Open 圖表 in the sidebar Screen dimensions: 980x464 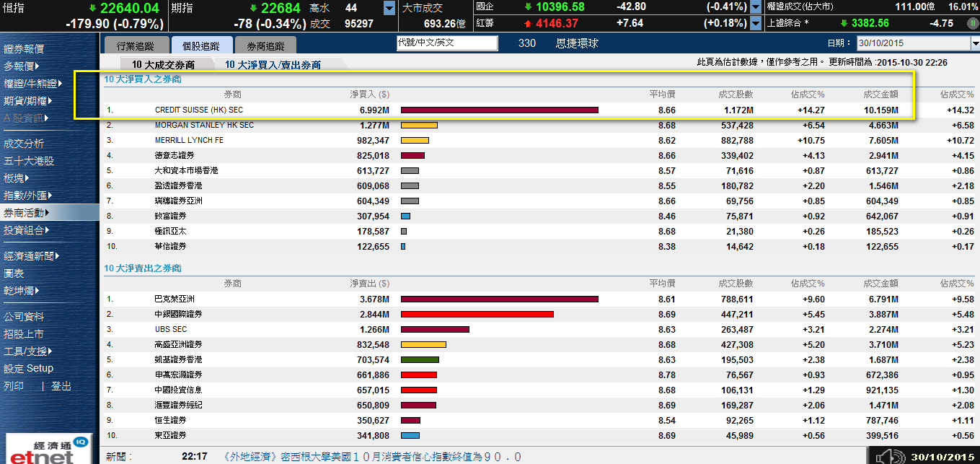pos(14,273)
